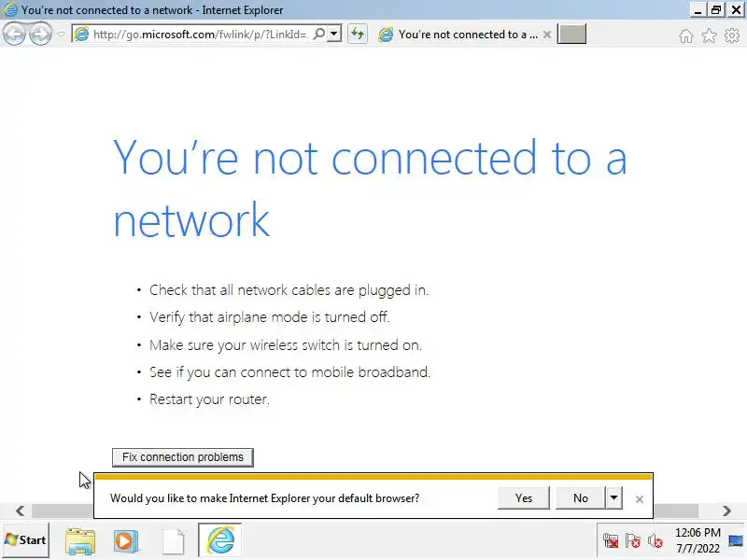Image resolution: width=747 pixels, height=560 pixels.
Task: Minimize the Internet Explorer window
Action: coord(698,9)
